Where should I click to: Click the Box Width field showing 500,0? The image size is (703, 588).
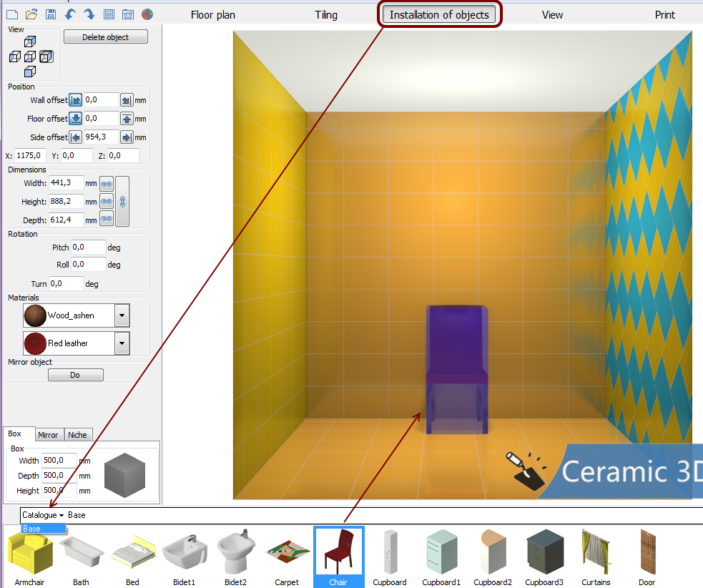59,460
